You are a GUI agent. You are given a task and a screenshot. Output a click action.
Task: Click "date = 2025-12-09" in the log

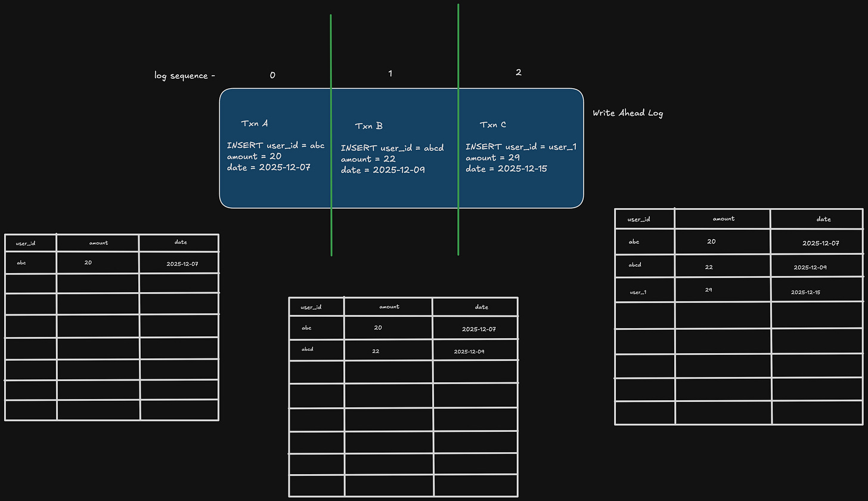tap(383, 170)
